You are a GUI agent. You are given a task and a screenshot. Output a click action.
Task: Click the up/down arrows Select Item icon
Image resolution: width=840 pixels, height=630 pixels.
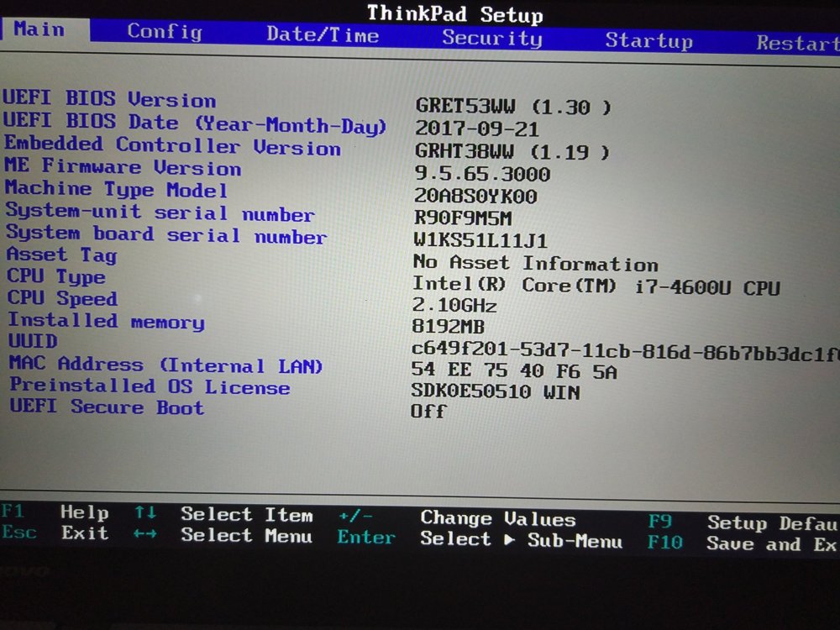(145, 512)
